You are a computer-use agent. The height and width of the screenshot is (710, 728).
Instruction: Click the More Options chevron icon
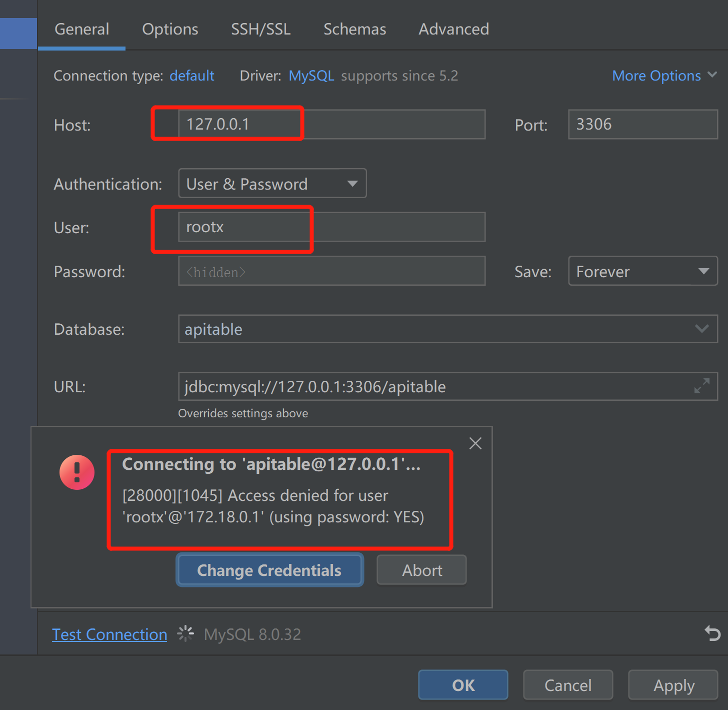click(x=712, y=76)
